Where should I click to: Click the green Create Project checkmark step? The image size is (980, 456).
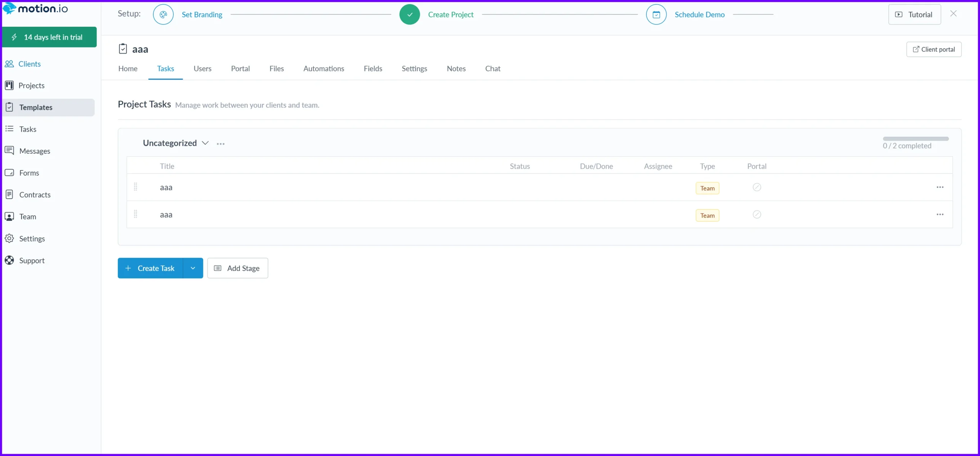click(410, 15)
